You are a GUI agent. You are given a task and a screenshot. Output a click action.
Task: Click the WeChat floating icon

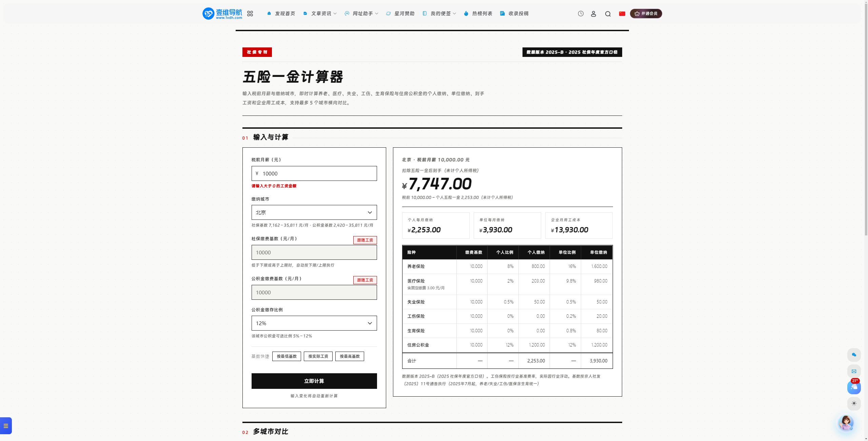[854, 355]
